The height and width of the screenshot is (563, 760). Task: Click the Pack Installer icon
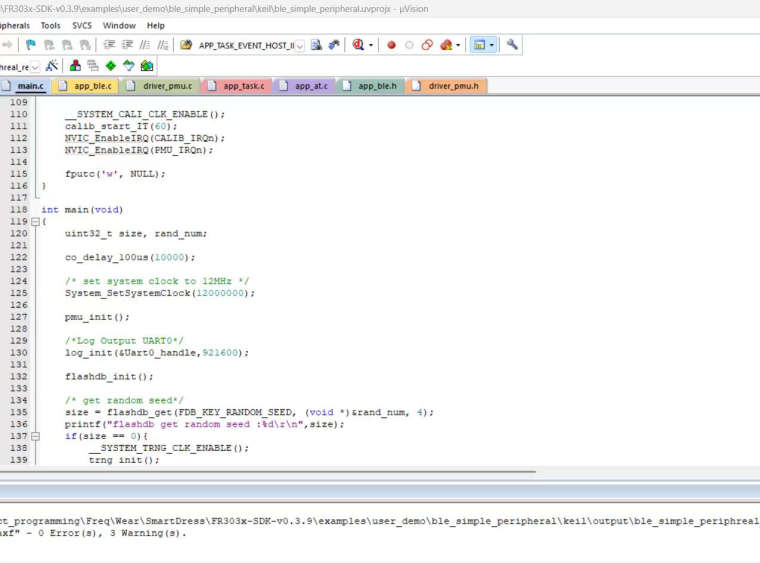[147, 66]
